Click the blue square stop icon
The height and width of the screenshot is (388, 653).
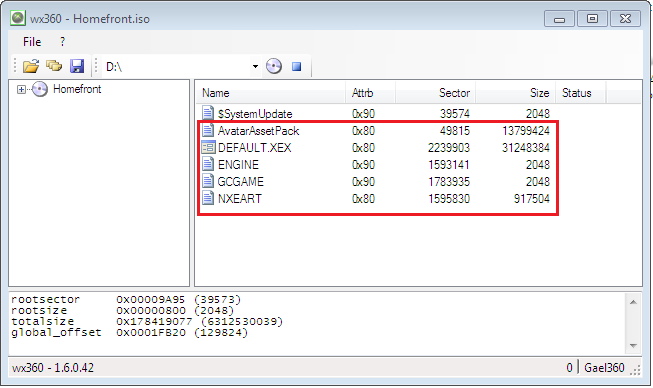click(297, 67)
